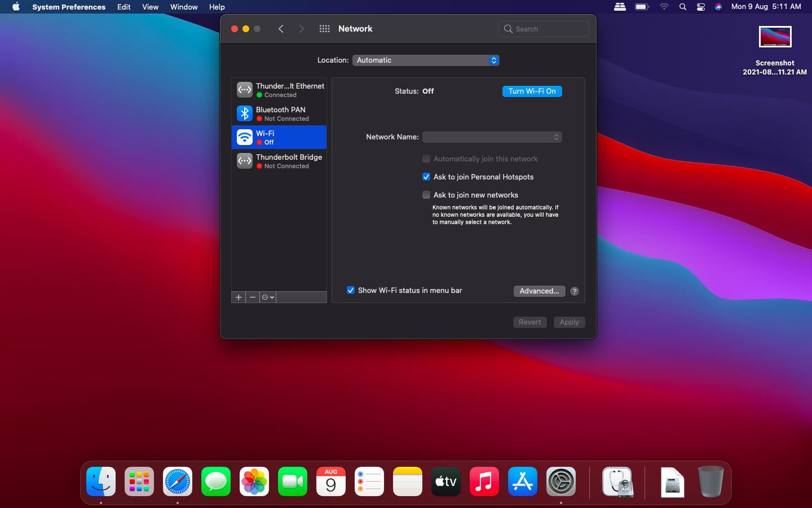Click the Advanced... button
Viewport: 812px width, 508px height.
(539, 291)
